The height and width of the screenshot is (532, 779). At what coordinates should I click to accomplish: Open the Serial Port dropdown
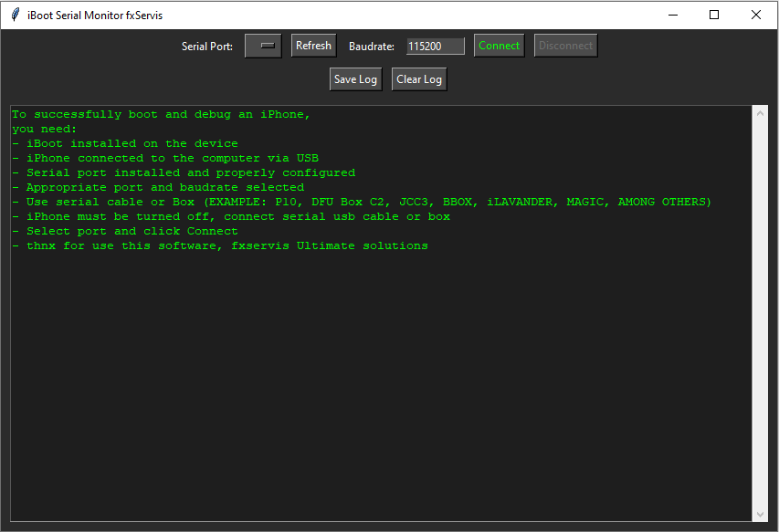263,46
